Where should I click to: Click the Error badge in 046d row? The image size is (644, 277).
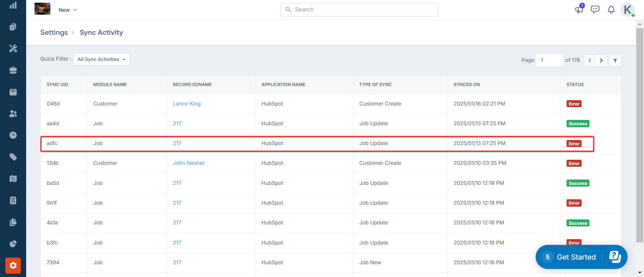574,104
